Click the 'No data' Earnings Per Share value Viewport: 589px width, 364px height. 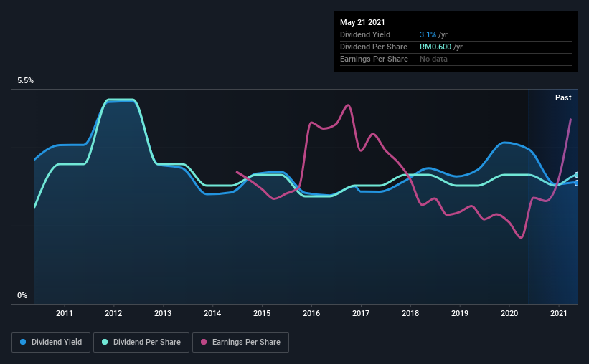pyautogui.click(x=433, y=59)
